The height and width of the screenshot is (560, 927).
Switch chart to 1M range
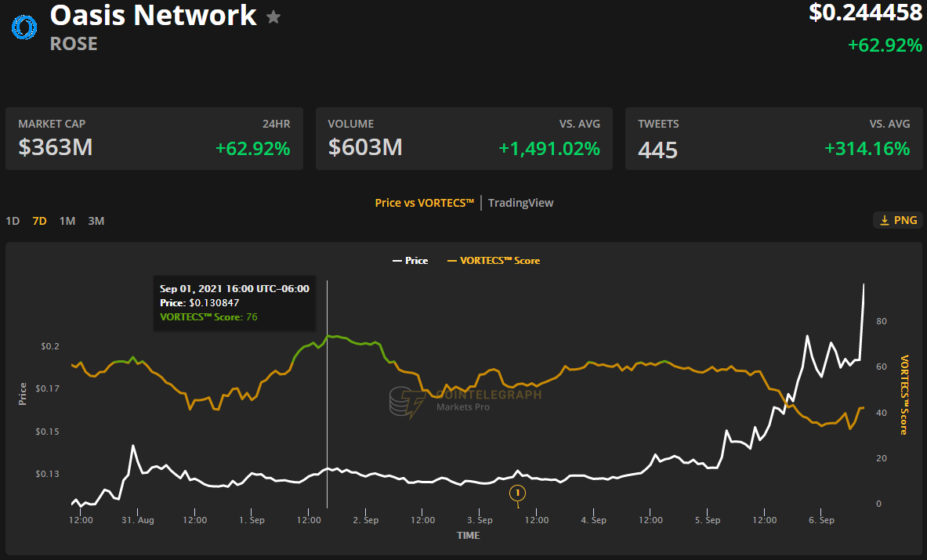(x=67, y=221)
